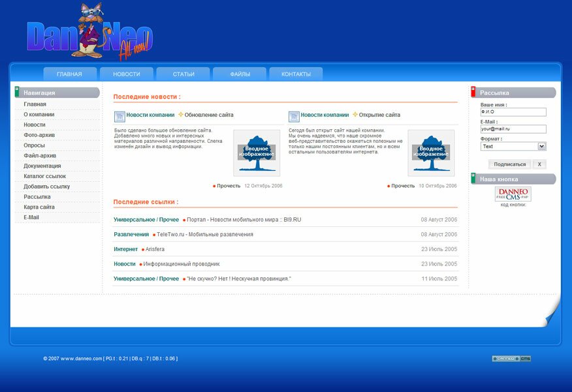Click the DanNeo cat logo
Screen dimensions: 572x392
89,36
